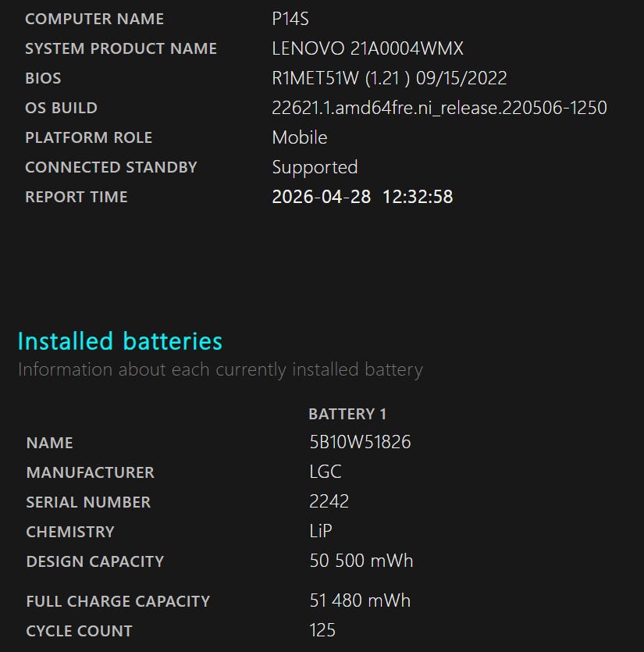The image size is (644, 652).
Task: Click design capacity 50 500 mWh
Action: (x=361, y=561)
